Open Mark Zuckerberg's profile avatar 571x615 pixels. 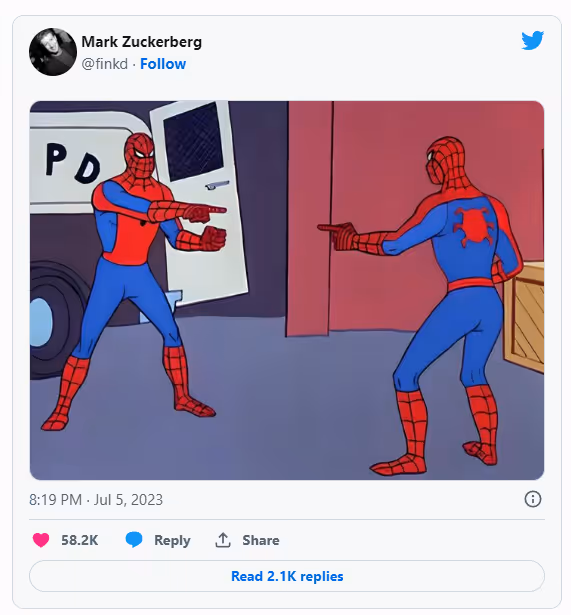tap(53, 52)
